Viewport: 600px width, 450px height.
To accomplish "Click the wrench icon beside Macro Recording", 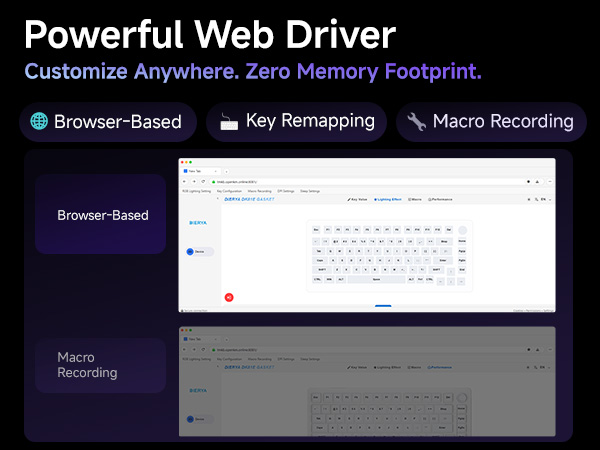I will (x=416, y=122).
